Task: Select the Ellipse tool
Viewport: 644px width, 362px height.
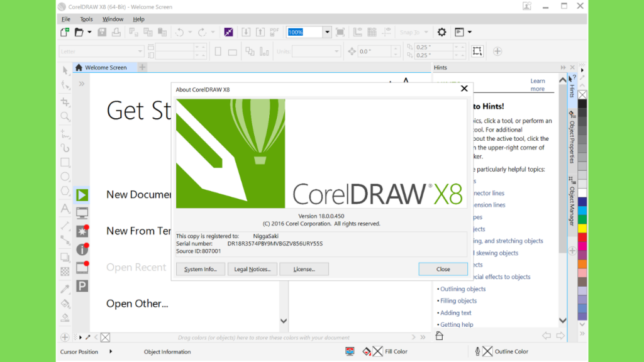Action: coord(65,177)
